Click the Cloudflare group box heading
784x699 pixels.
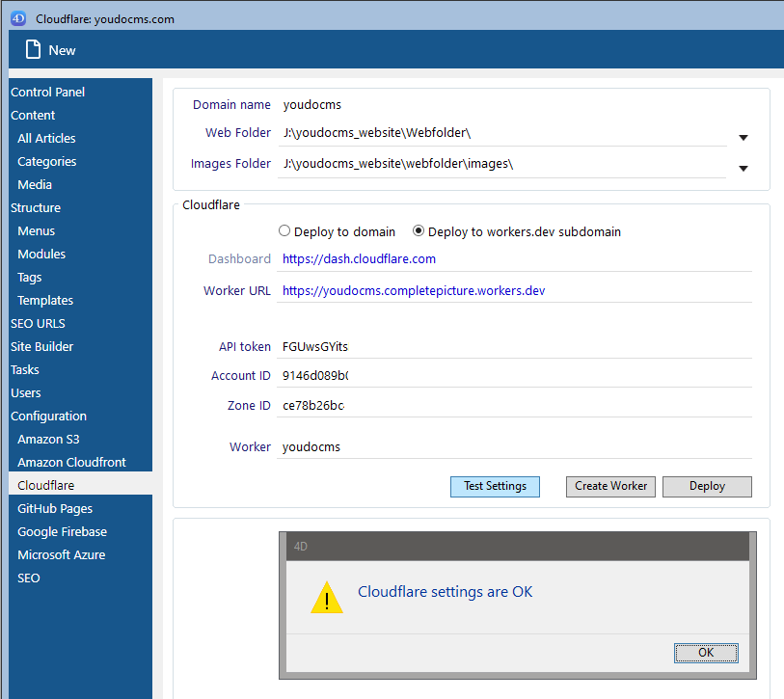[211, 205]
